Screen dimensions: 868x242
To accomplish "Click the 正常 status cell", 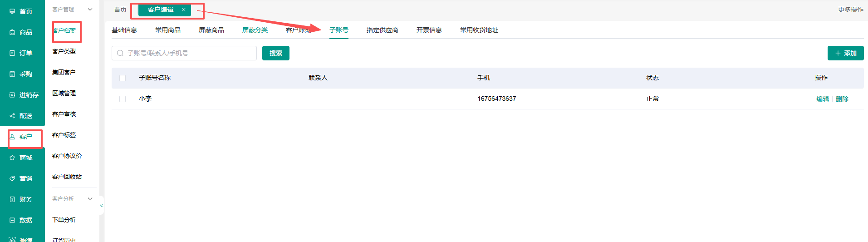I will 652,99.
